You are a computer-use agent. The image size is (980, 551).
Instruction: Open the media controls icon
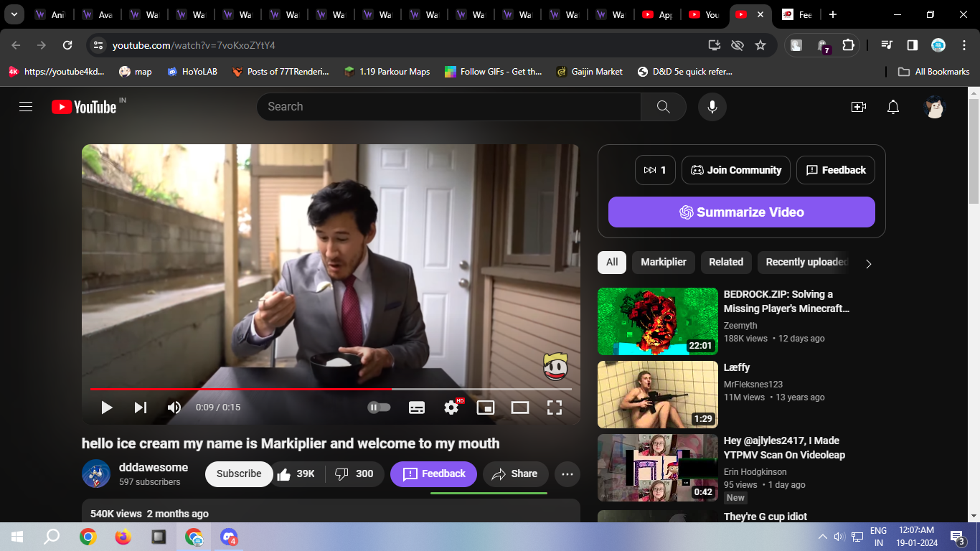coord(887,45)
